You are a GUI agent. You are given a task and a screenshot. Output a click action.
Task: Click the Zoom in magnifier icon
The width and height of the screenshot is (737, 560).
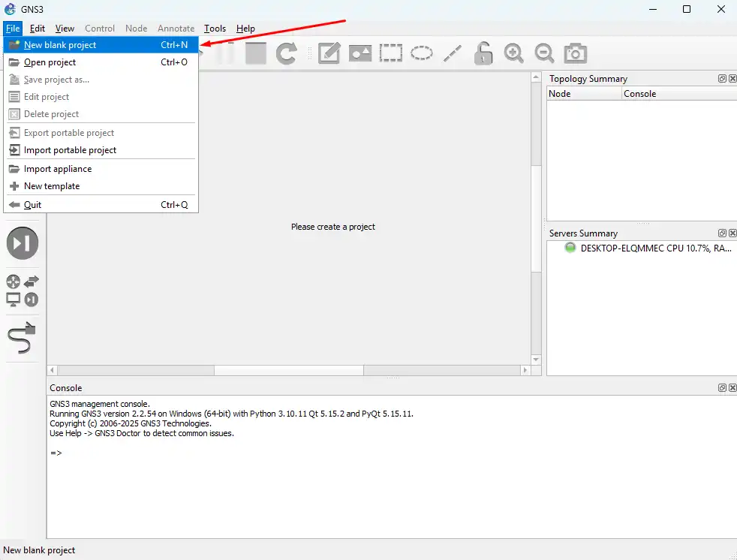pyautogui.click(x=514, y=53)
